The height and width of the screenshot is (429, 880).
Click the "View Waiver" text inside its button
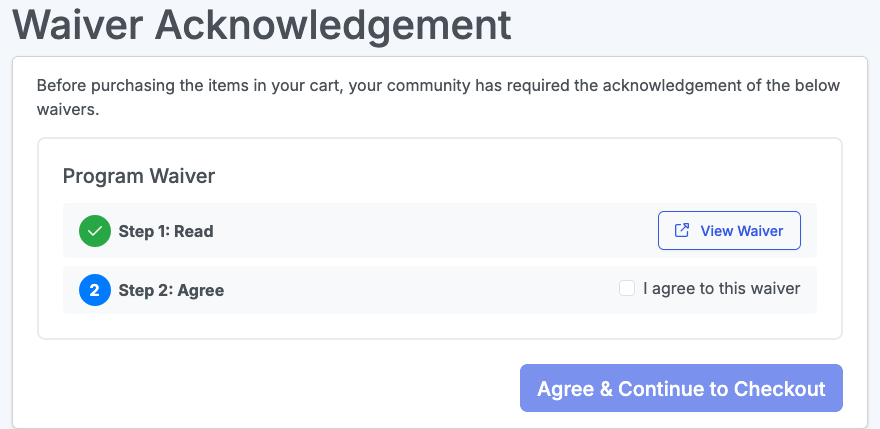(x=741, y=231)
